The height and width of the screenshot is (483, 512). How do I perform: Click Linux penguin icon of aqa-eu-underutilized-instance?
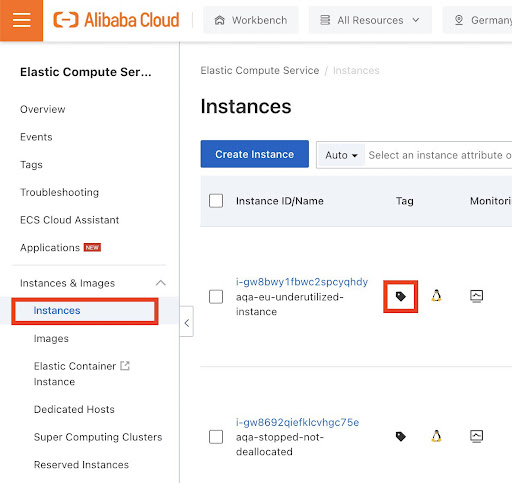pyautogui.click(x=436, y=296)
